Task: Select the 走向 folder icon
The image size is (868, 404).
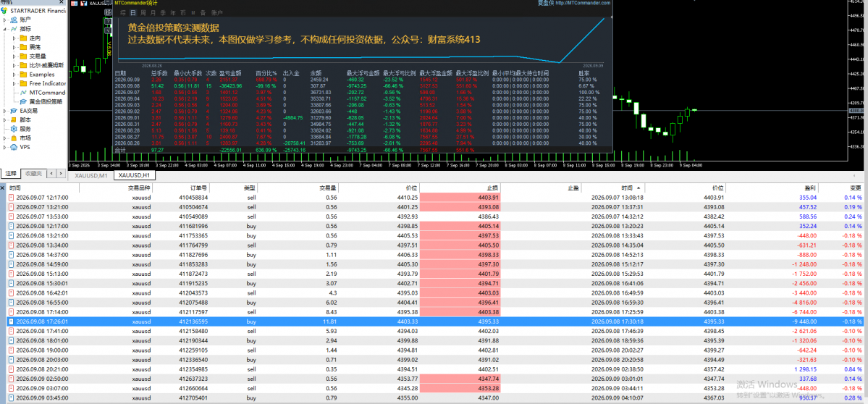Action: [x=23, y=38]
